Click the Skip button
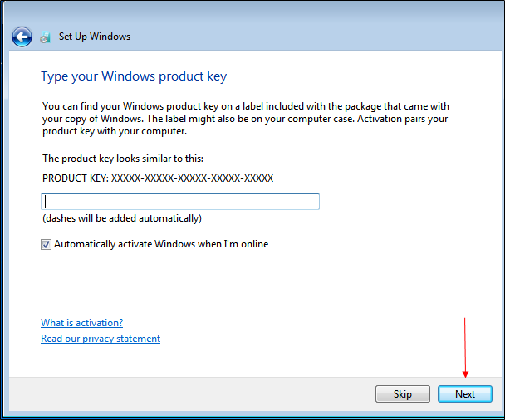Screen dimensions: 505x420 (403, 394)
